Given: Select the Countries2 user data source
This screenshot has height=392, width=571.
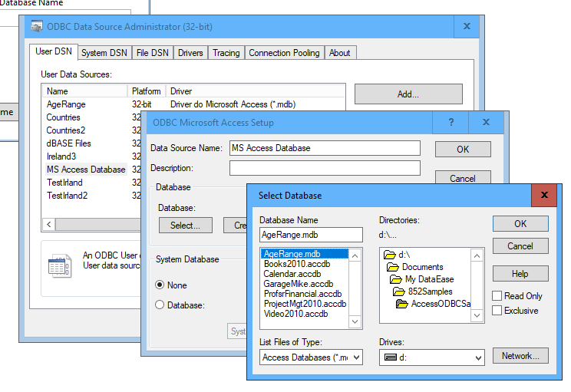Looking at the screenshot, I should (x=65, y=130).
